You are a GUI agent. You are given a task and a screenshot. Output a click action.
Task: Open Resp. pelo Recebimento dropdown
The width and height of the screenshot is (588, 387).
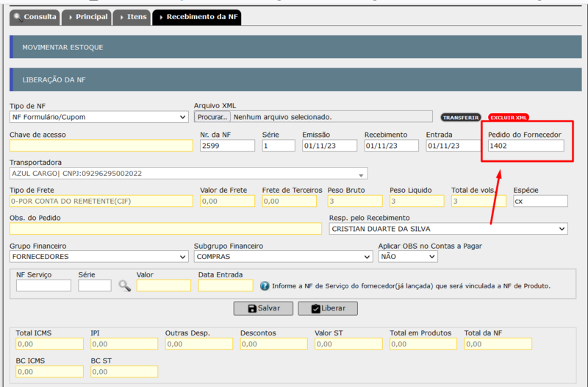click(448, 229)
